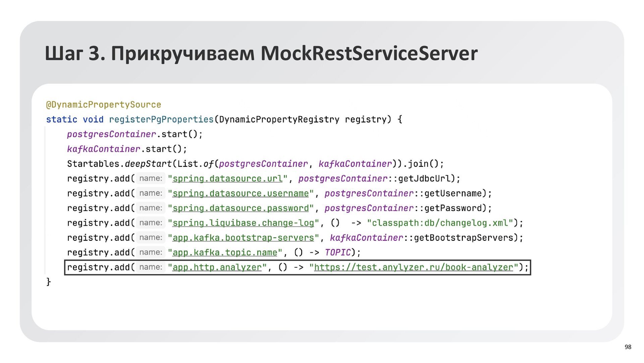Screen dimensions: 644x363
Task: Click getJdbcUrl method reference
Action: click(424, 178)
